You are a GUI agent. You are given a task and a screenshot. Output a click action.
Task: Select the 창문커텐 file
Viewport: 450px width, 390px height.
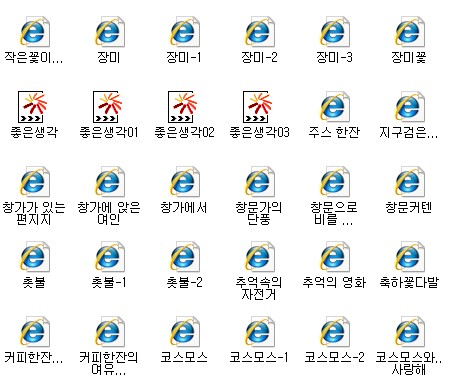coord(409,182)
